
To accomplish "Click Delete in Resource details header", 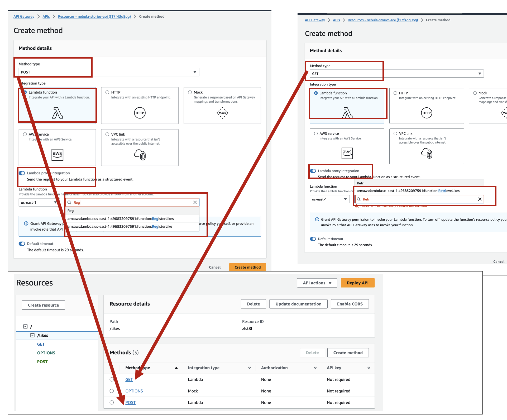I will (x=254, y=304).
